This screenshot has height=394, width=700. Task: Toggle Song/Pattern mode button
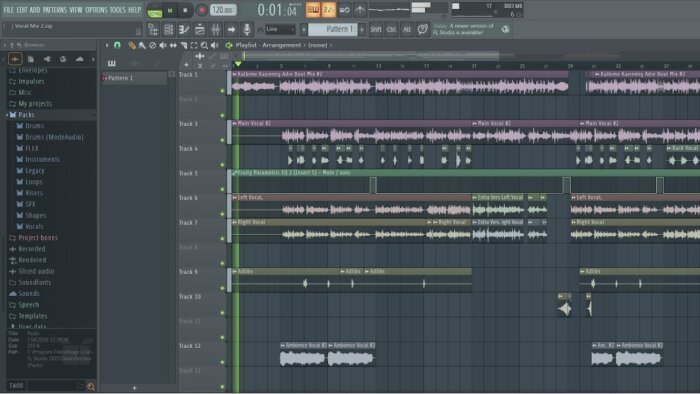(154, 10)
